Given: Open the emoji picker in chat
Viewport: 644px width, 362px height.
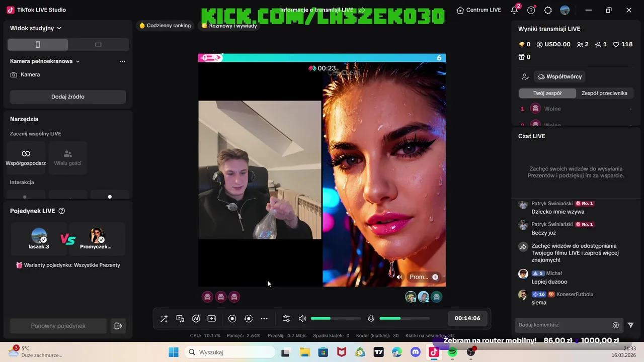Looking at the screenshot, I should click(616, 325).
